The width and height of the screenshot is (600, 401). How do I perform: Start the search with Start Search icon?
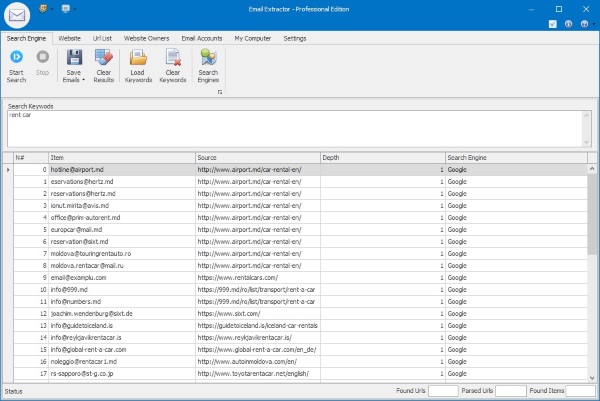click(x=16, y=57)
